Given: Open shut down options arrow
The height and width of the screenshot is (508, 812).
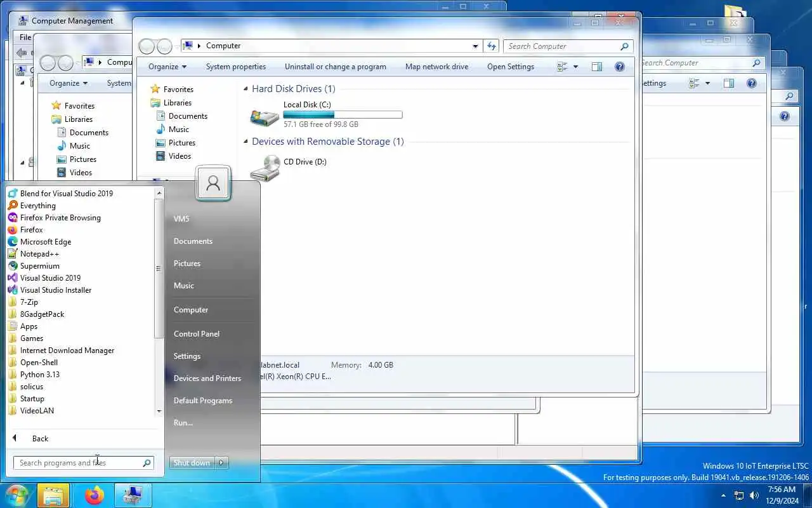Looking at the screenshot, I should (x=221, y=463).
